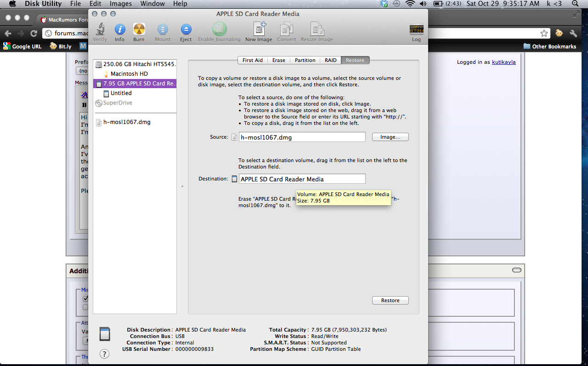This screenshot has width=588, height=366.
Task: Switch to the Partition tab
Action: [x=305, y=60]
